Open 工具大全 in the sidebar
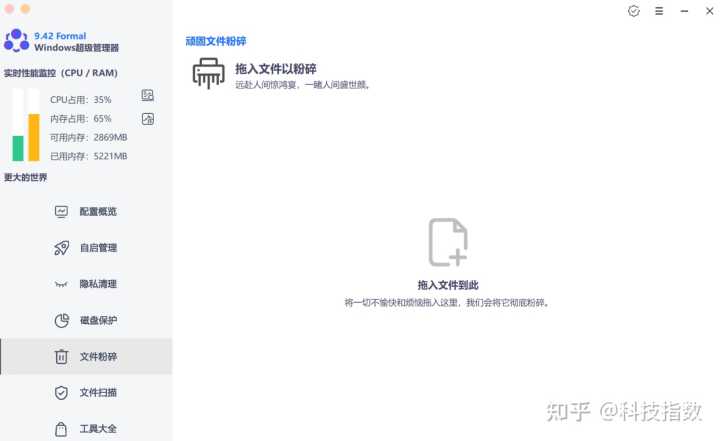This screenshot has width=720, height=441. [86, 429]
